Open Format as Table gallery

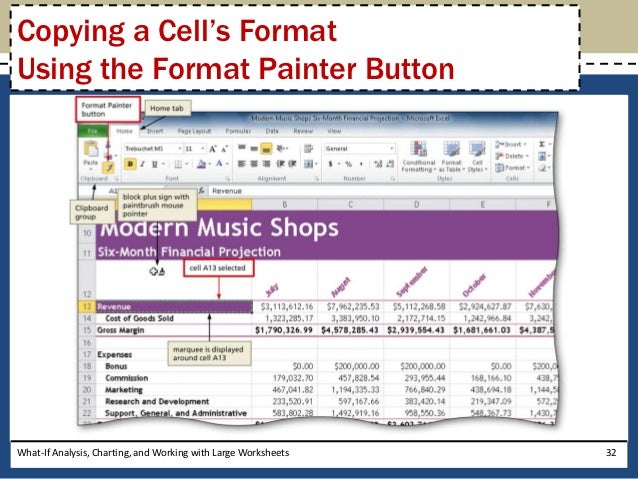pyautogui.click(x=451, y=157)
